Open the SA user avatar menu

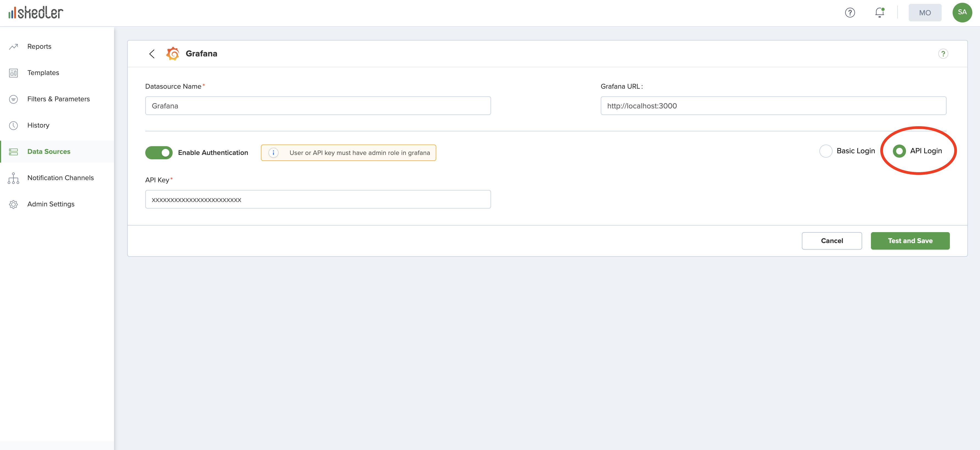(962, 13)
